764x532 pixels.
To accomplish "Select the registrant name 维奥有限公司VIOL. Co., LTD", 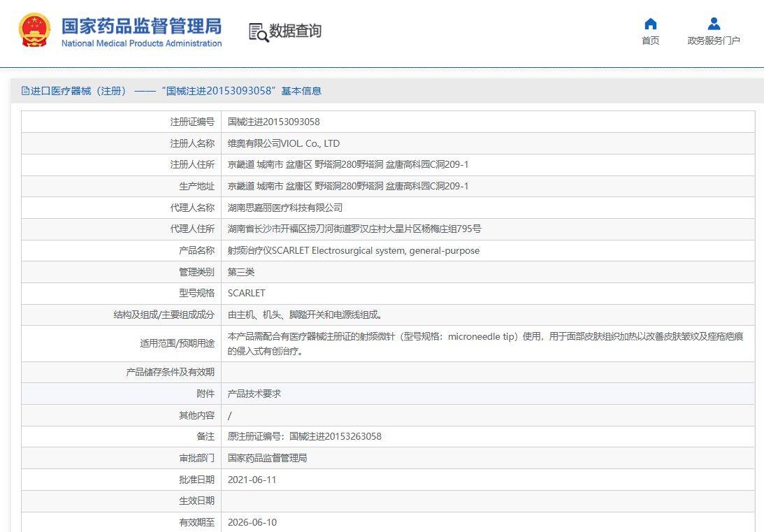I will 283,143.
